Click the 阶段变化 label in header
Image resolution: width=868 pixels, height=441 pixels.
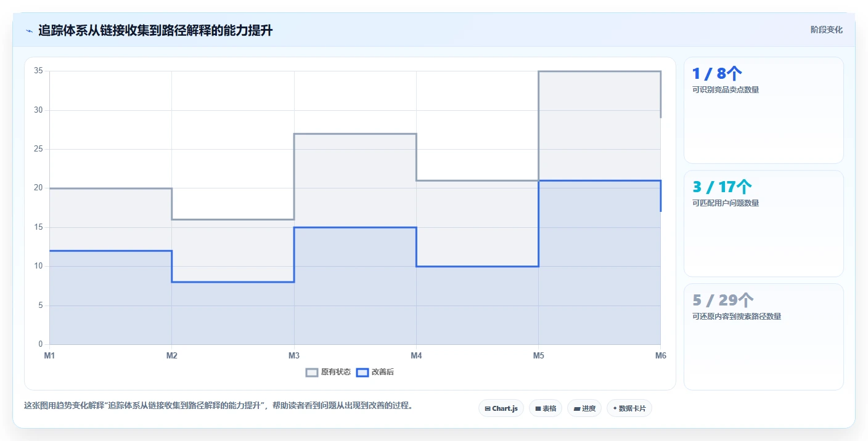point(827,30)
